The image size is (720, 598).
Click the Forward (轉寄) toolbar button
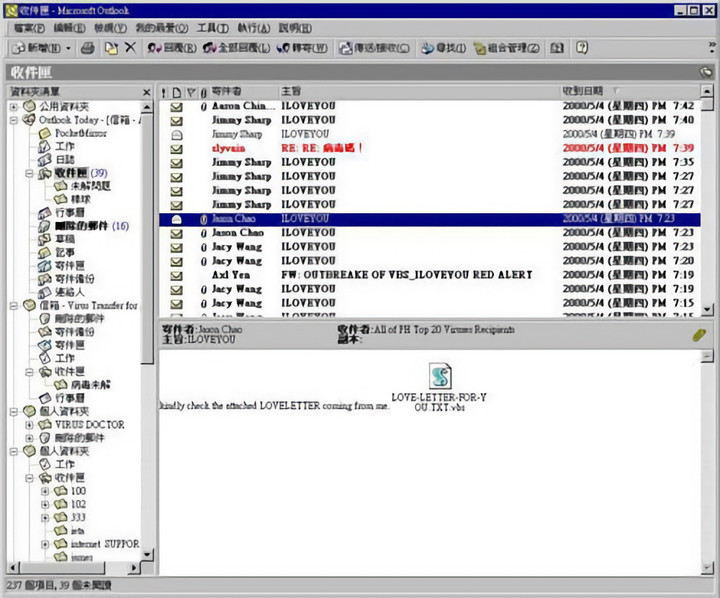[x=303, y=47]
